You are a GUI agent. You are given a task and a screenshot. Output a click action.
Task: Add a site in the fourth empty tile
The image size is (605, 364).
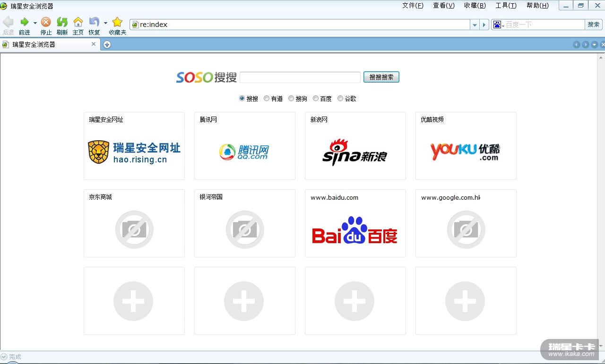tap(466, 301)
